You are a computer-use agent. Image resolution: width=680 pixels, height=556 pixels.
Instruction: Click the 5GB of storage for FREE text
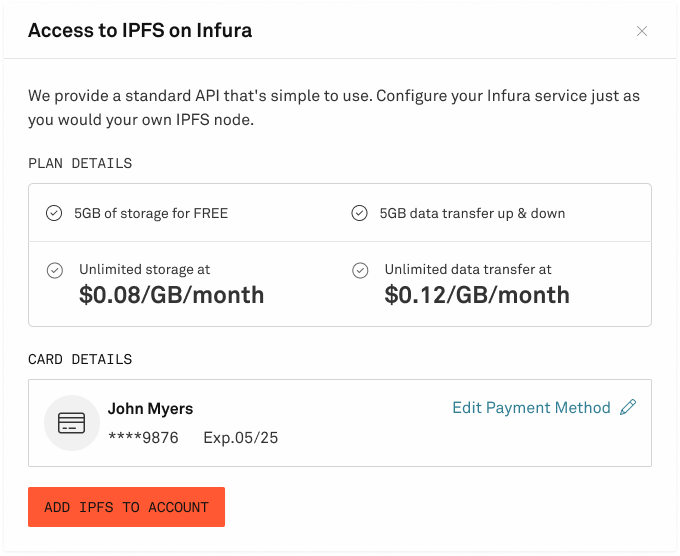[151, 213]
